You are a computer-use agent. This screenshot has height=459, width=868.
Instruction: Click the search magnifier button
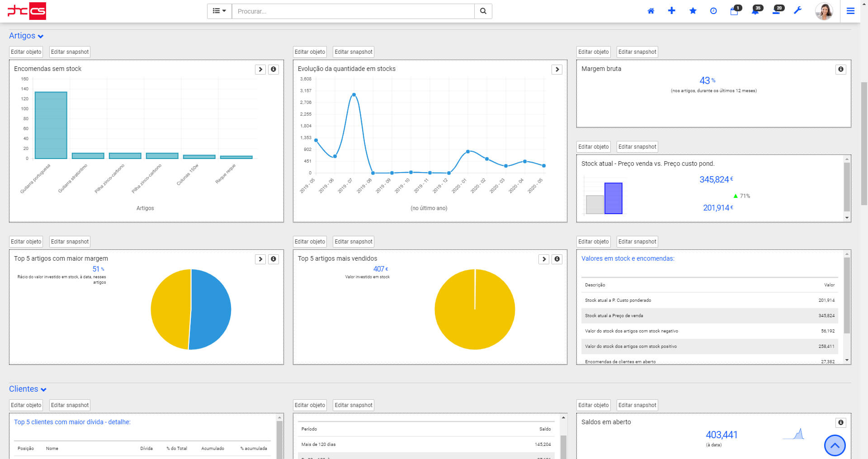pyautogui.click(x=483, y=11)
